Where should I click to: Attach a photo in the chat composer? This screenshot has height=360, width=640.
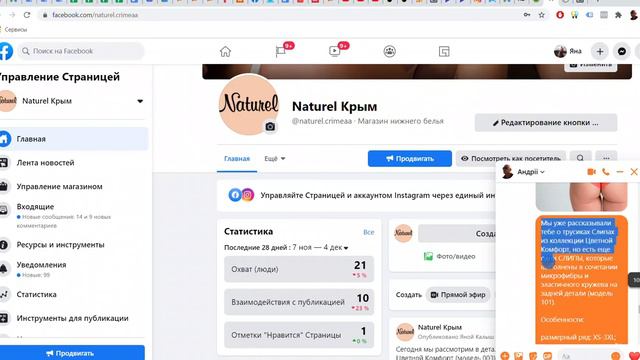click(519, 356)
